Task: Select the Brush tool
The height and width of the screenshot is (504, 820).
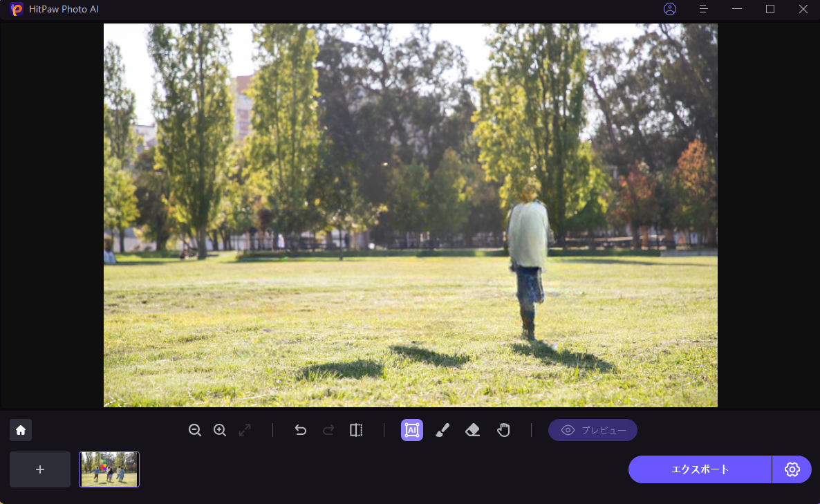Action: [x=442, y=430]
